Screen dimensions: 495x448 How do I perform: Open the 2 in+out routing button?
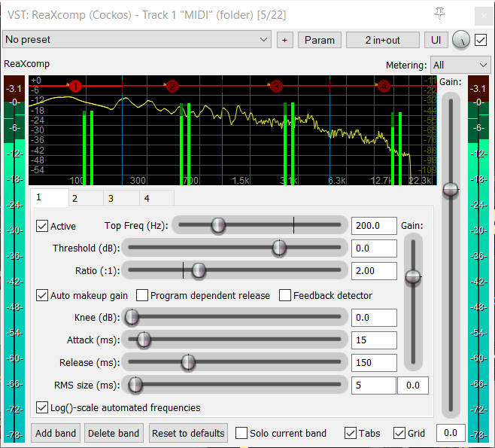[x=383, y=40]
